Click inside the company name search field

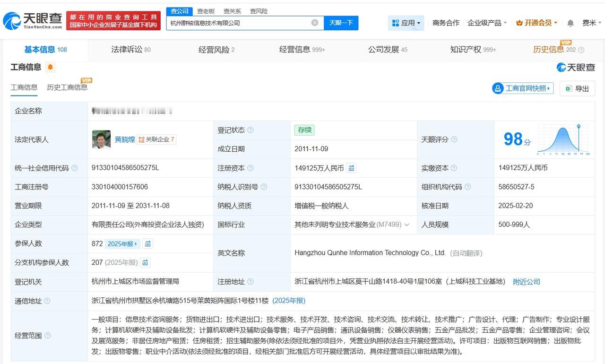click(236, 22)
